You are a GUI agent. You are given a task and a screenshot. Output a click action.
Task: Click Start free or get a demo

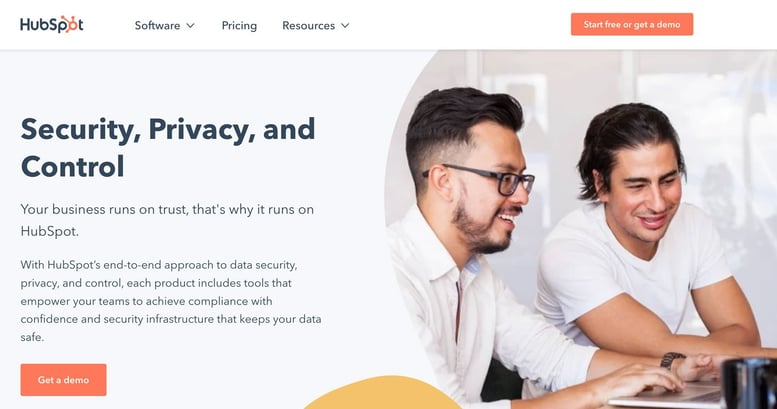click(632, 24)
